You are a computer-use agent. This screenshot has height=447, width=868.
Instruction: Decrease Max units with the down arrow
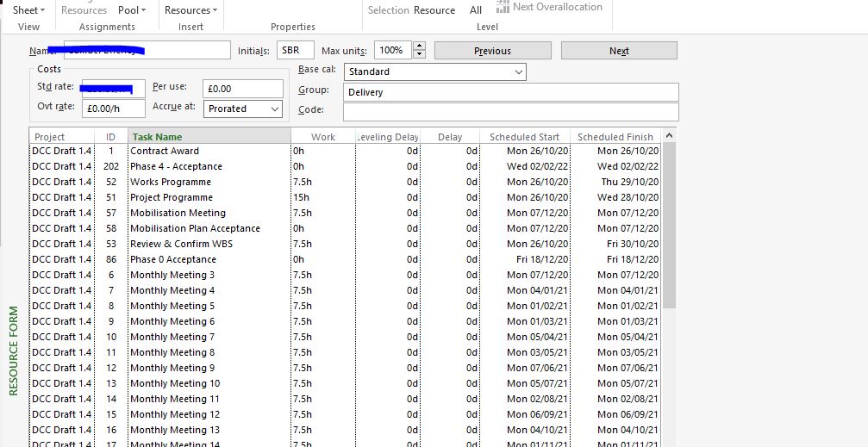(x=420, y=54)
